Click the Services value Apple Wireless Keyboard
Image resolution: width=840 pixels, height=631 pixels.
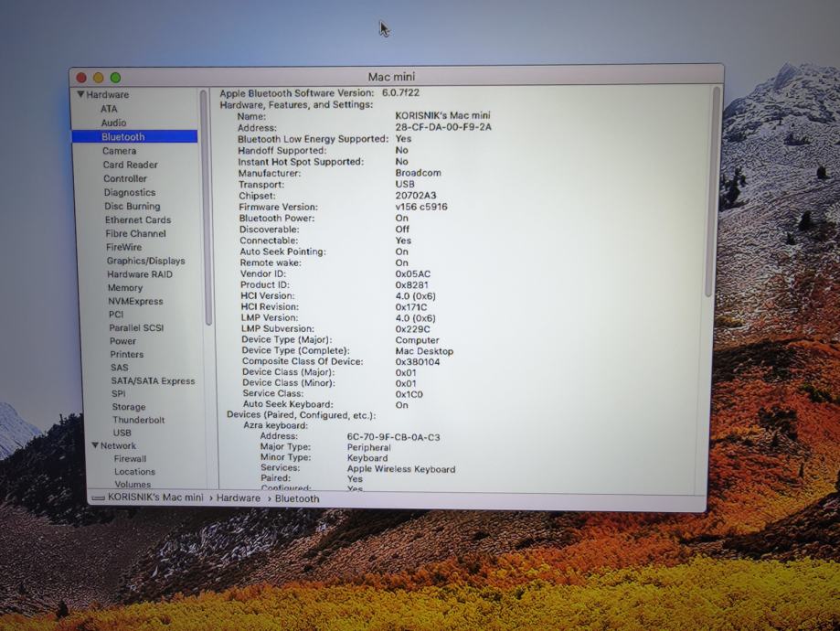pyautogui.click(x=401, y=469)
